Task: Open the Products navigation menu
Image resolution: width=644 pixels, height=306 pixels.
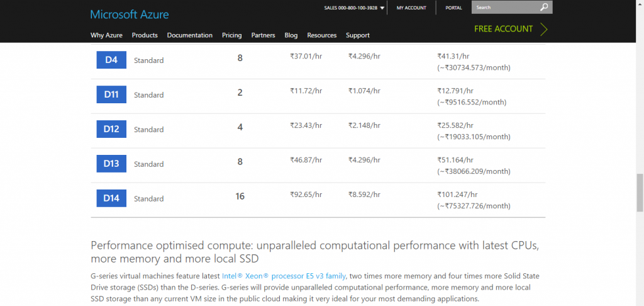Action: pyautogui.click(x=145, y=35)
